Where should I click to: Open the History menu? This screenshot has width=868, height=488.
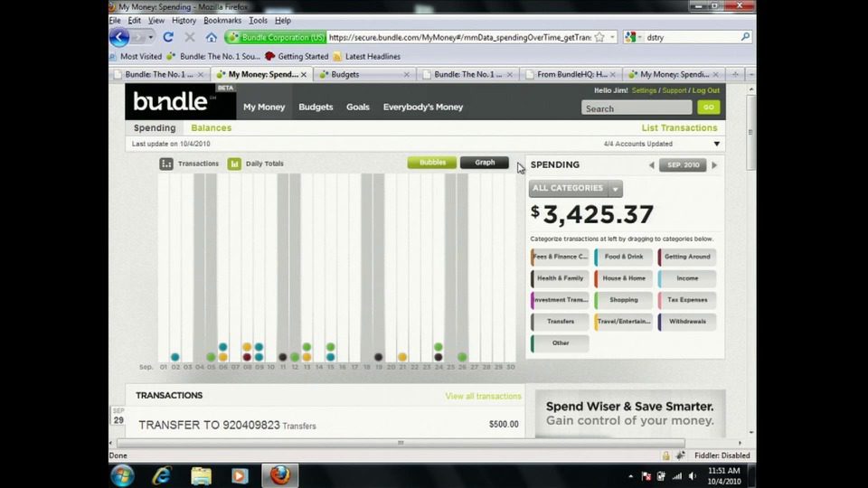coord(184,21)
